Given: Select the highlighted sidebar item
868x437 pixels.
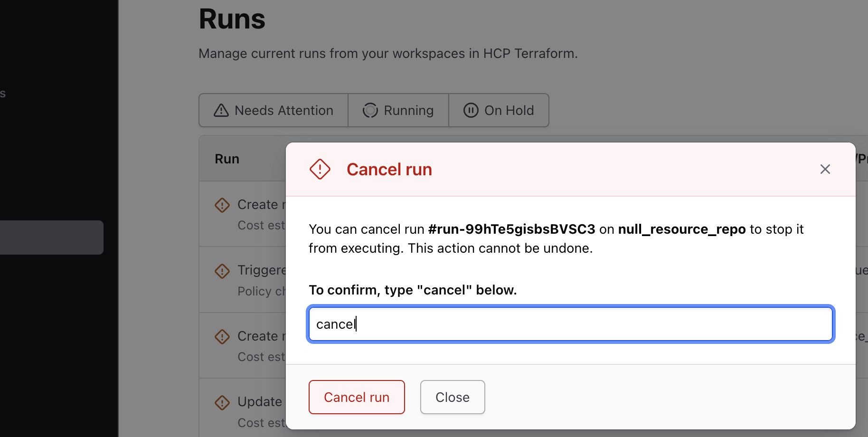Looking at the screenshot, I should coord(51,237).
